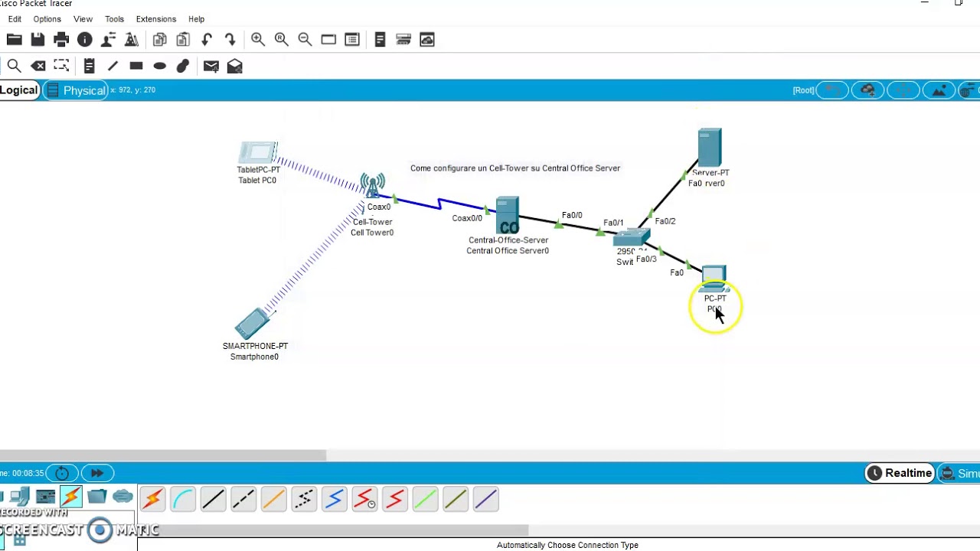This screenshot has height=551, width=980.
Task: Select the Draw Rectangle tool
Action: (136, 66)
